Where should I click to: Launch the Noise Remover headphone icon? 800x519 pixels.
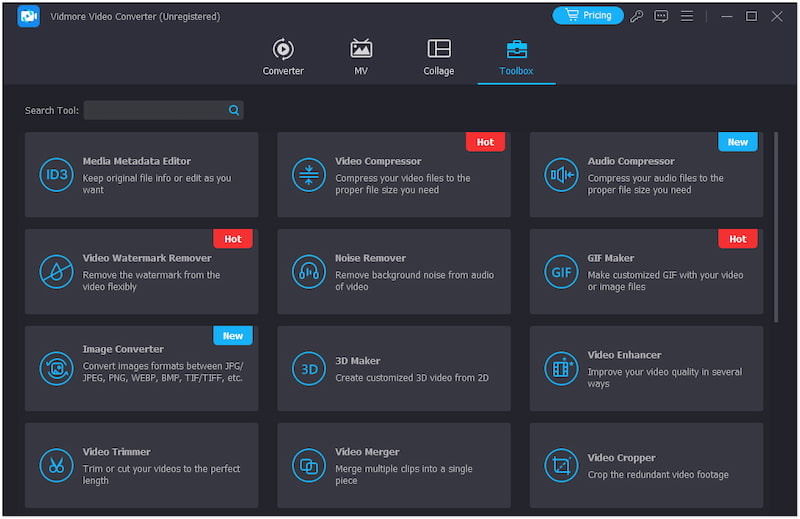(309, 272)
